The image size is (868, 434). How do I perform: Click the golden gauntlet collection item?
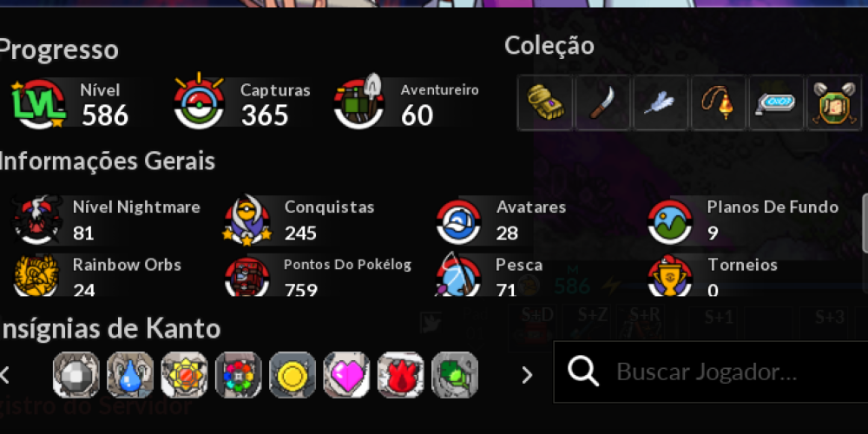click(x=545, y=103)
